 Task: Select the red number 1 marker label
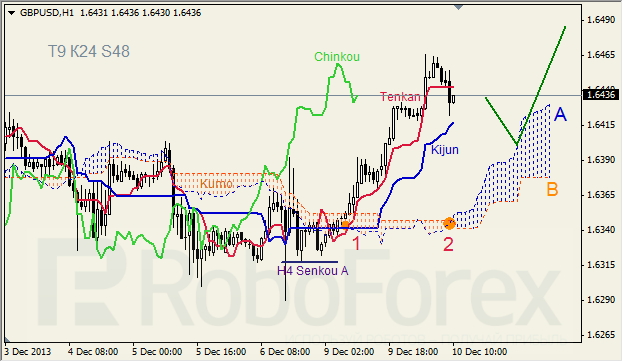pyautogui.click(x=356, y=244)
